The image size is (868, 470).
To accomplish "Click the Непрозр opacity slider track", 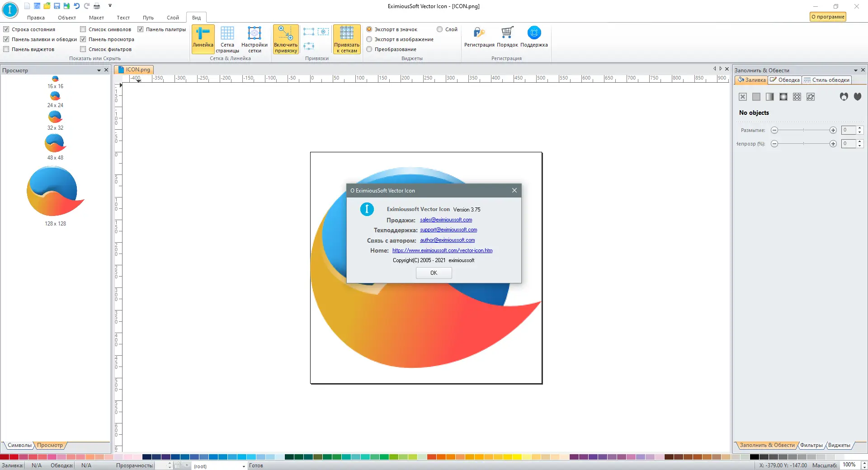I will click(804, 144).
